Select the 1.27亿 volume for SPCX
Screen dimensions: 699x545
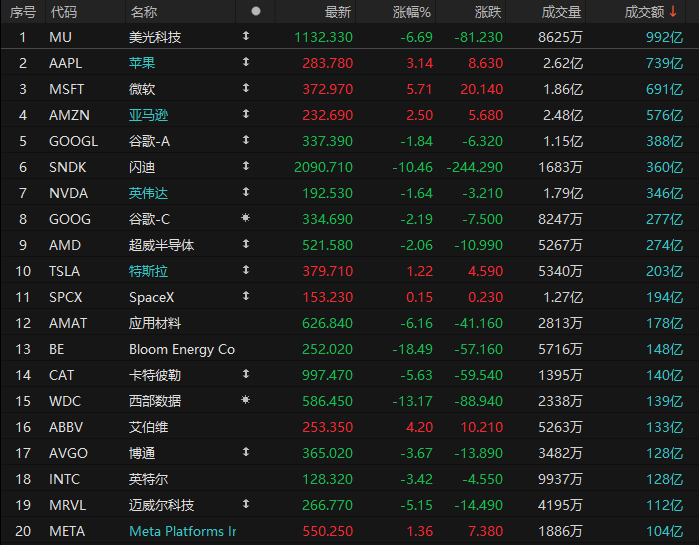tap(563, 297)
